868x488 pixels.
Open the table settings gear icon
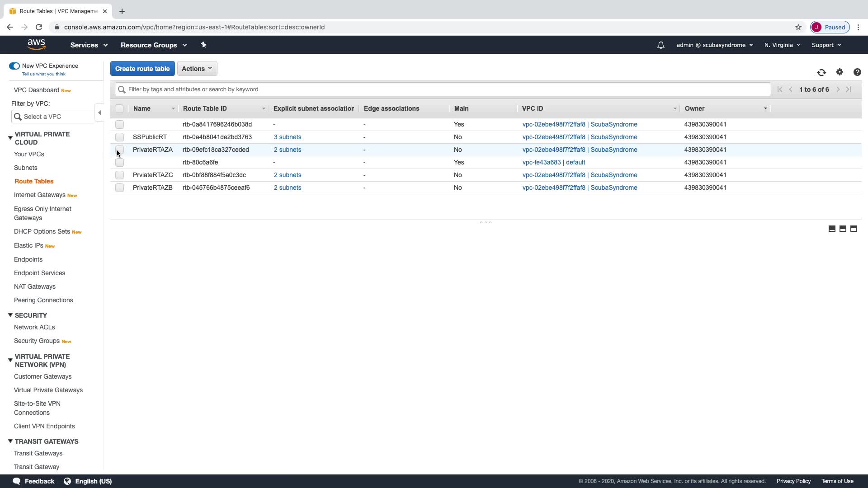840,72
